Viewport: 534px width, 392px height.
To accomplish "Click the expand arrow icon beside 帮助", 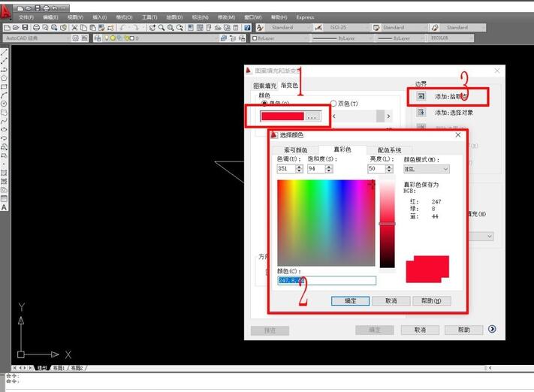I will pos(492,329).
